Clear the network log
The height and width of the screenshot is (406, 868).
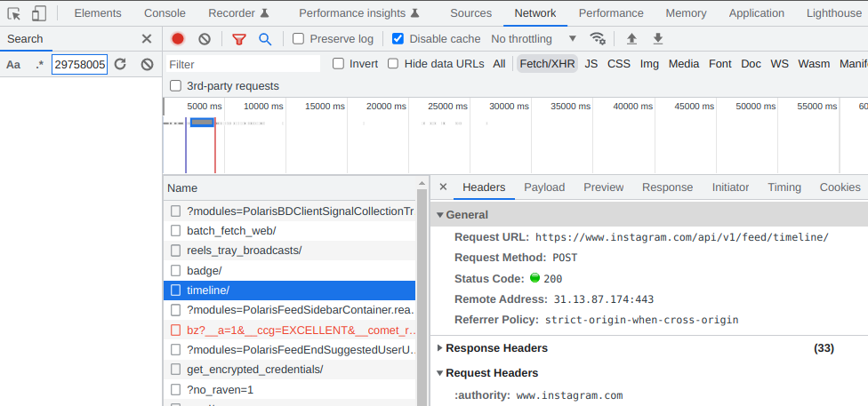205,39
